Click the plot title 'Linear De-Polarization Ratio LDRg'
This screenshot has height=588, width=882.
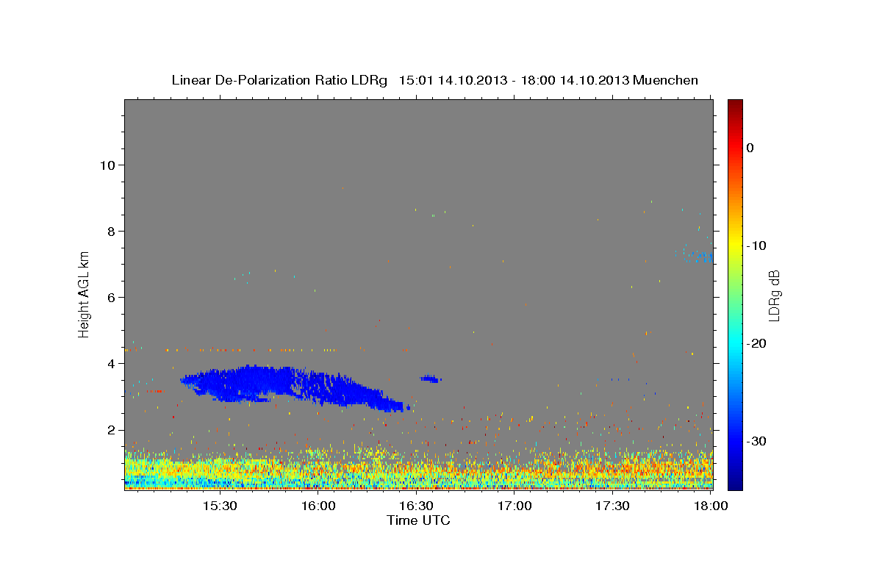coord(279,80)
